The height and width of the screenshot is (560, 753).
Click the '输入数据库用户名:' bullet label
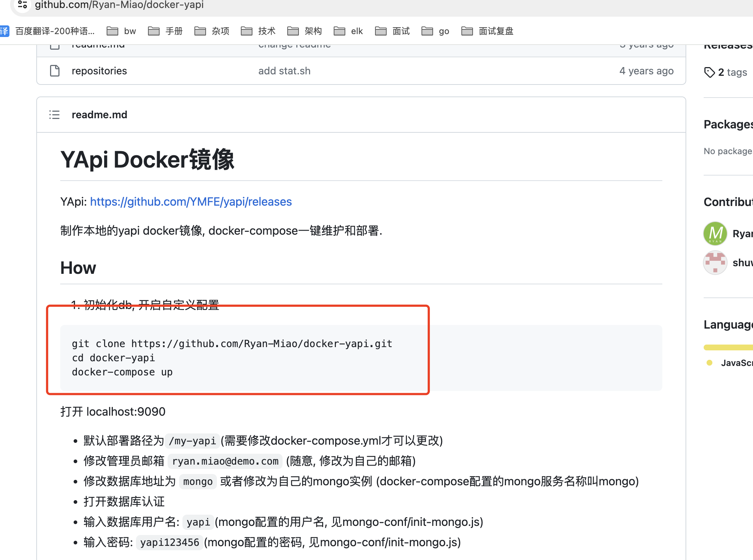click(132, 522)
